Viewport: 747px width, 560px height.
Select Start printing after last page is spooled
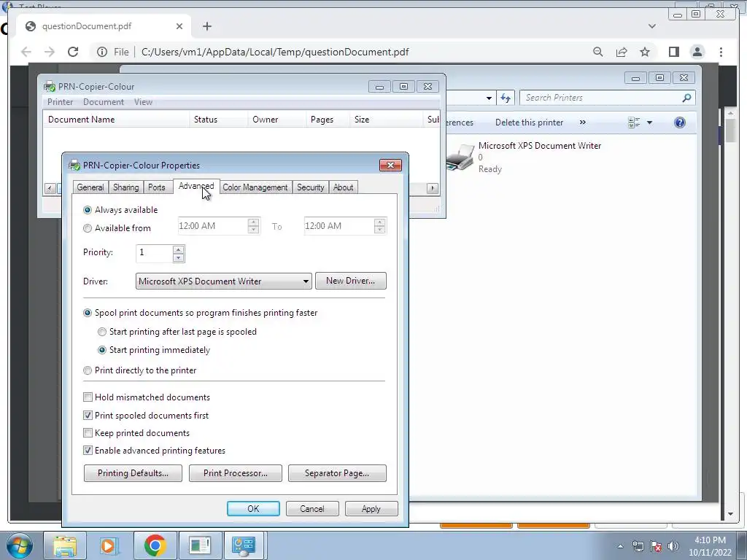click(x=102, y=332)
